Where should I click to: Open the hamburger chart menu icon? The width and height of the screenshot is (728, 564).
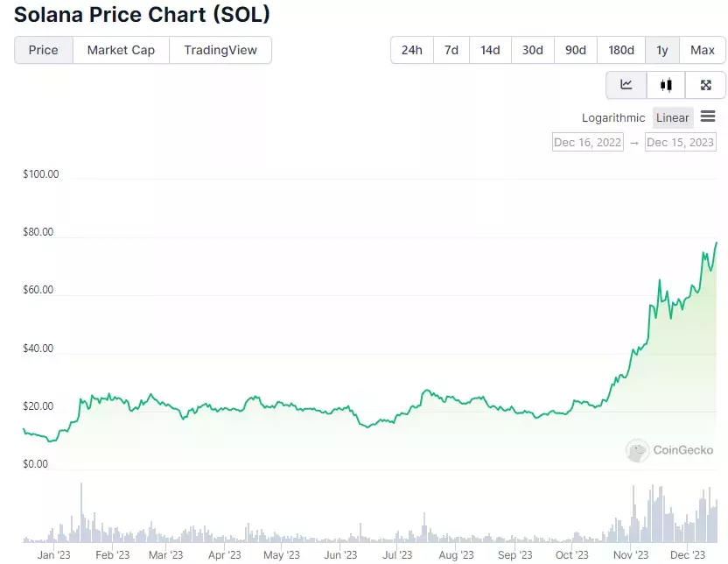pyautogui.click(x=708, y=116)
